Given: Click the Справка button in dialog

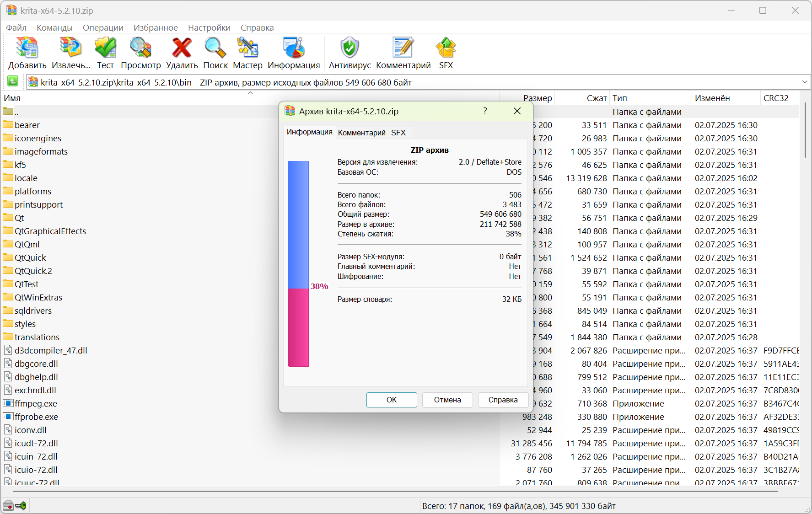Looking at the screenshot, I should [x=503, y=400].
